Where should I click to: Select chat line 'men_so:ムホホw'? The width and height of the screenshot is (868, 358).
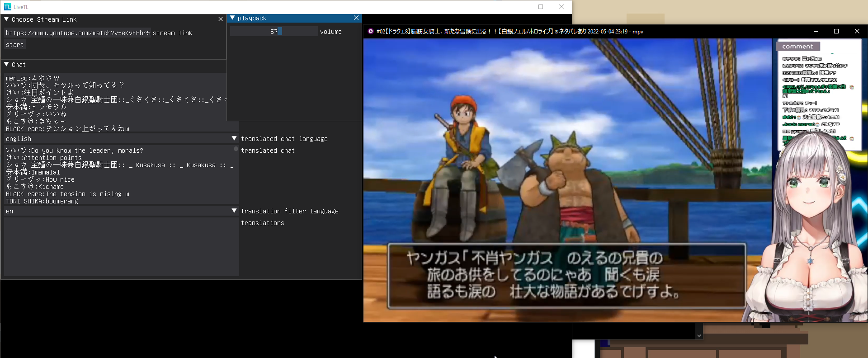[33, 78]
